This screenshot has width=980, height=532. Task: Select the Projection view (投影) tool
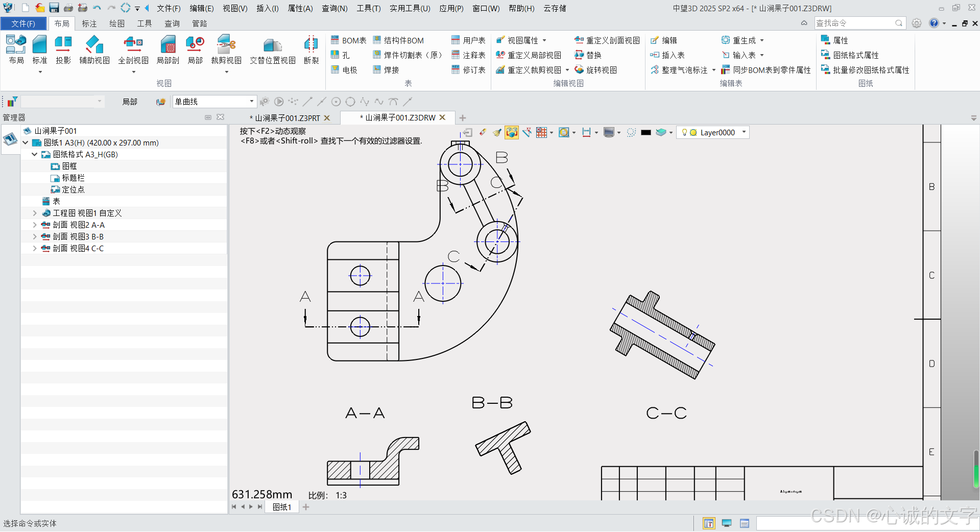coord(63,50)
